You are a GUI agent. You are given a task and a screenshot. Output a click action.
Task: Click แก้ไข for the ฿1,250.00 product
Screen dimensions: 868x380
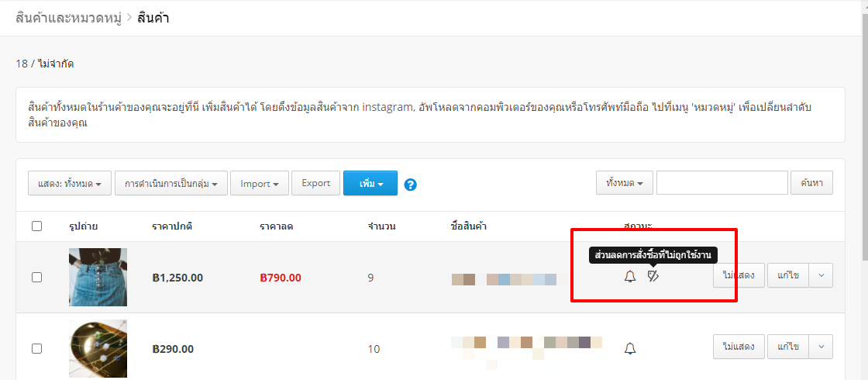click(x=787, y=275)
